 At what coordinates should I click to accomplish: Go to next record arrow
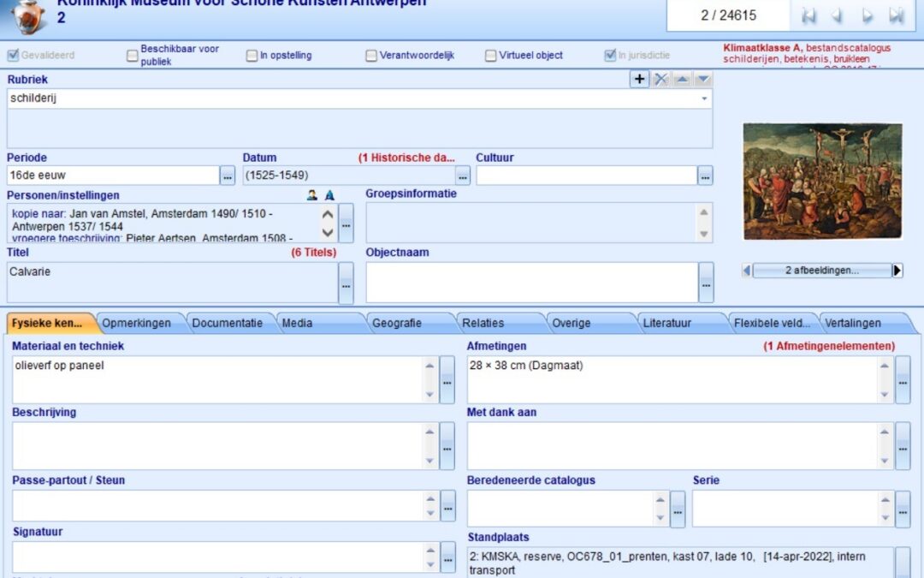tap(867, 16)
